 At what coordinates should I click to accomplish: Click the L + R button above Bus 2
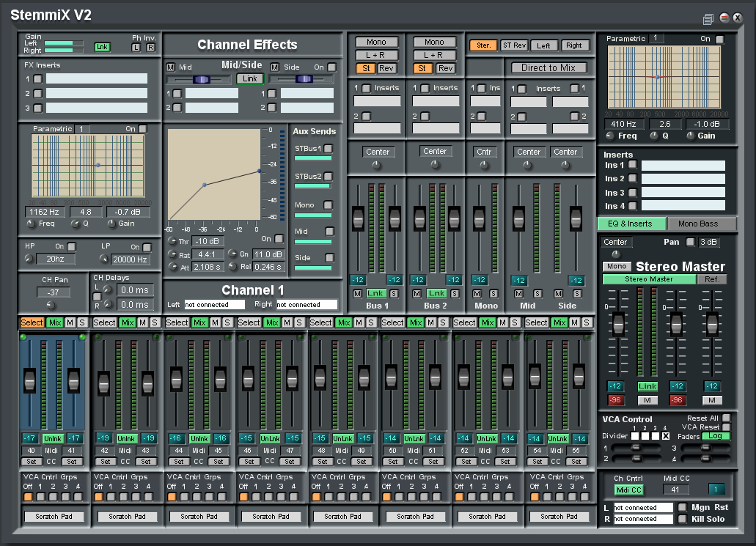434,55
